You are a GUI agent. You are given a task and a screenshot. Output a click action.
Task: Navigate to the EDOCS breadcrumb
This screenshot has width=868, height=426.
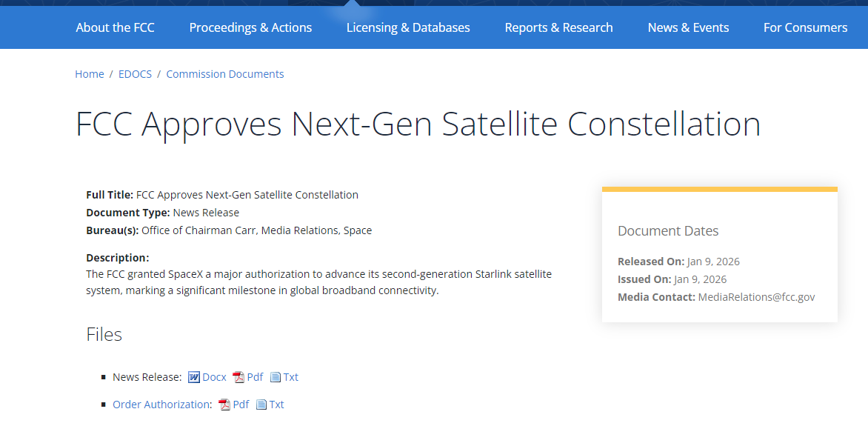point(135,74)
